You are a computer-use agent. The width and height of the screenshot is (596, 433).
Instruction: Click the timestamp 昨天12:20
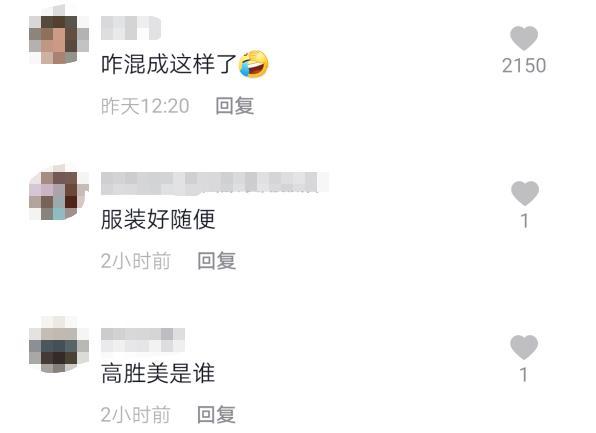point(145,106)
